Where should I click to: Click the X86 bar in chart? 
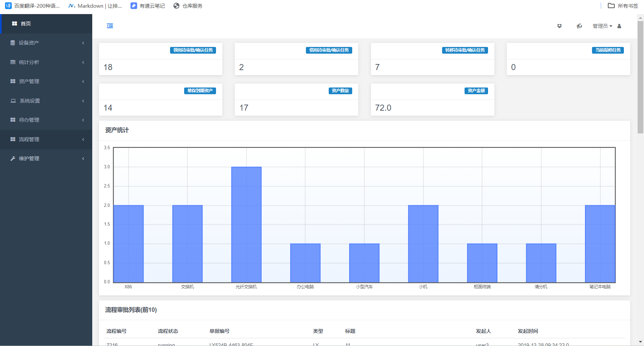click(x=128, y=244)
